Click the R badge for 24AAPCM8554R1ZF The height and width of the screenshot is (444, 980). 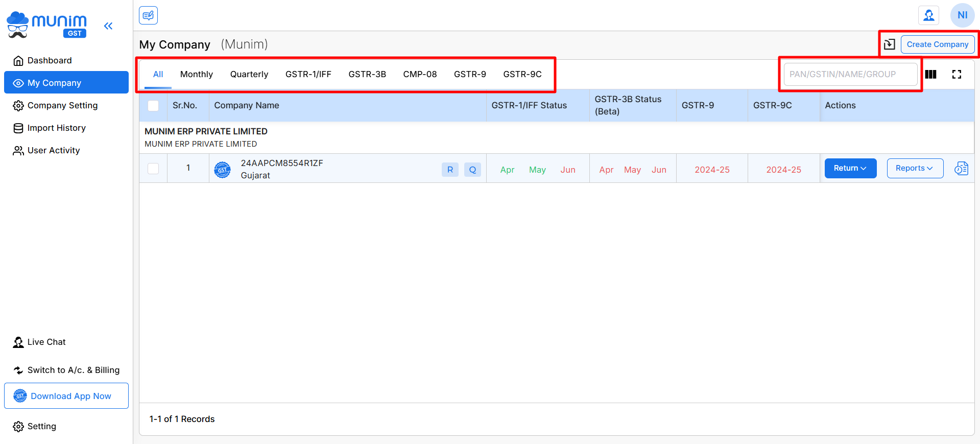click(450, 170)
